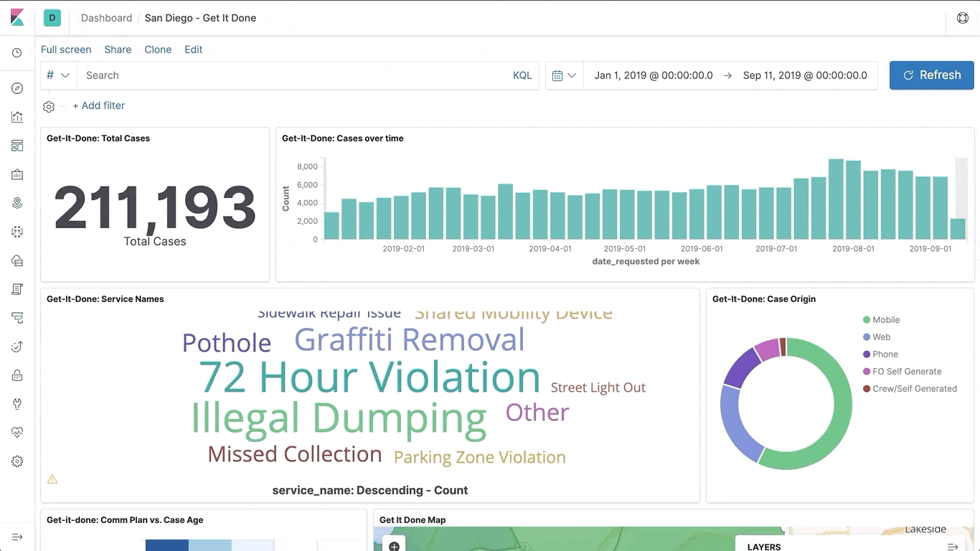Viewport: 980px width, 551px height.
Task: Collapse the map LAYERS panel
Action: [x=953, y=547]
